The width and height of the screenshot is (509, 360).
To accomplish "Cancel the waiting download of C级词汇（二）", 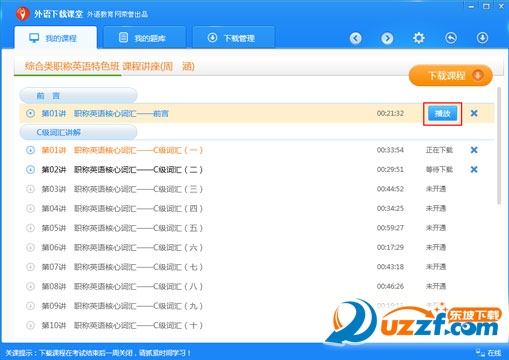I will (x=474, y=169).
